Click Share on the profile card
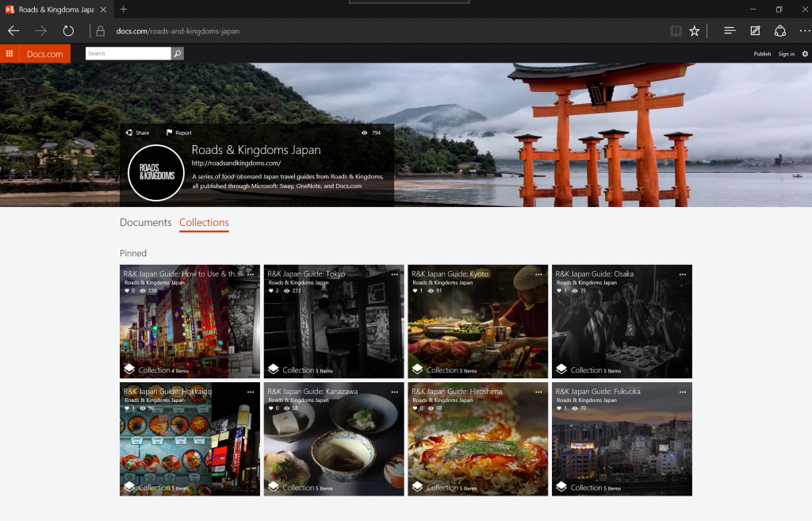Viewport: 812px width, 521px height. coord(137,133)
